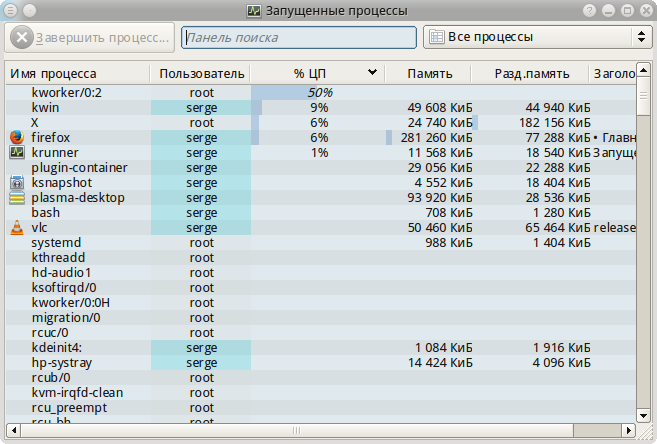Click the title bar system monitor icon
Screen dimensions: 657x444
coord(253,10)
